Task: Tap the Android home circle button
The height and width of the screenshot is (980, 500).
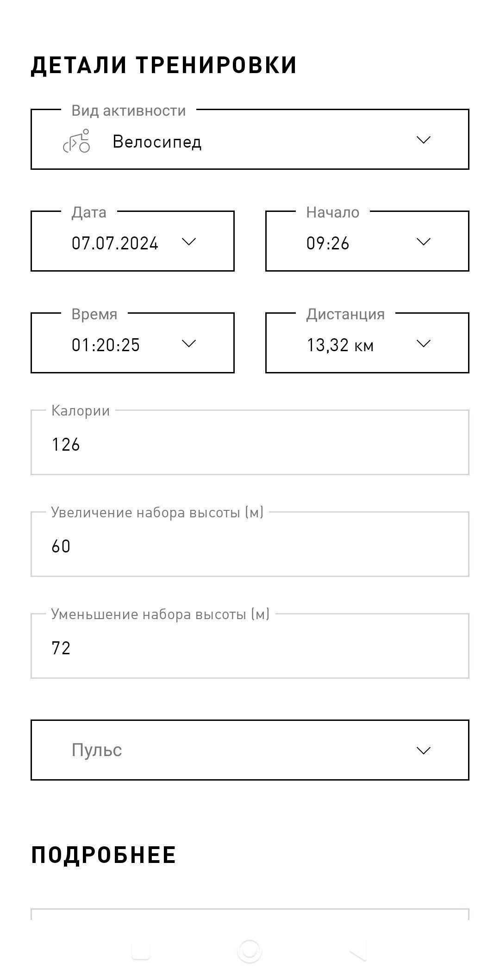Action: coord(250,951)
